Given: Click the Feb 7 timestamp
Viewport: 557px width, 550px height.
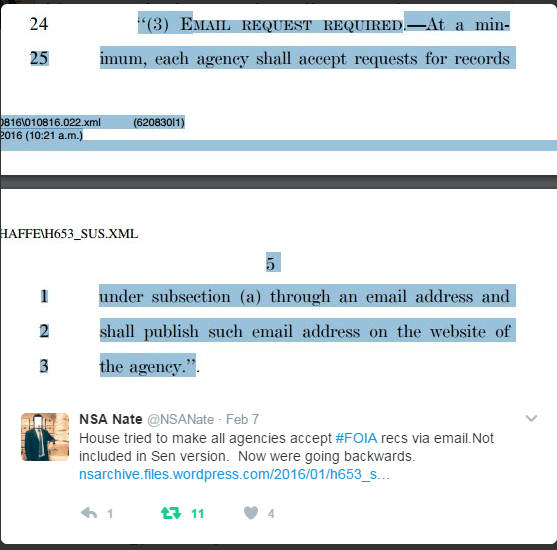Looking at the screenshot, I should pyautogui.click(x=242, y=419).
